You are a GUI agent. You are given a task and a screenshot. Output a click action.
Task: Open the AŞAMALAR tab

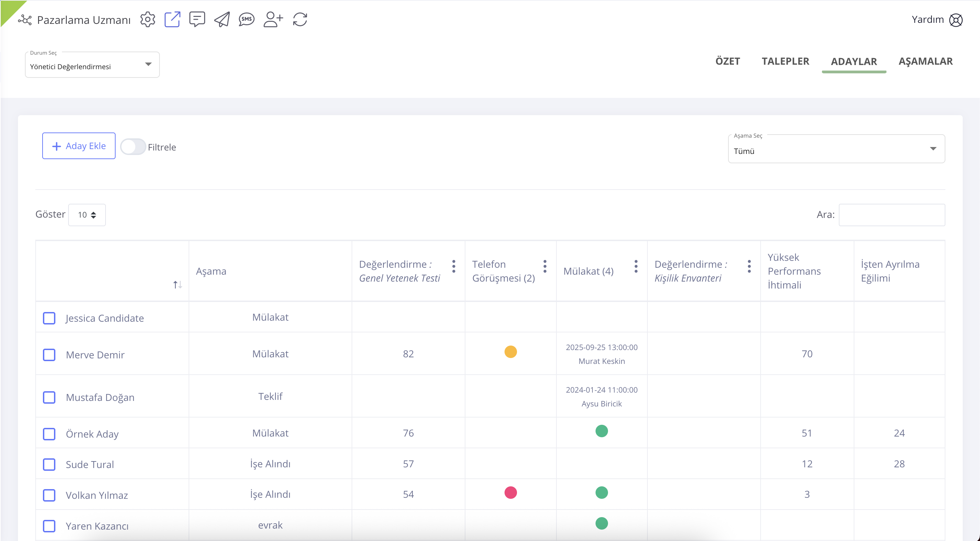point(925,61)
